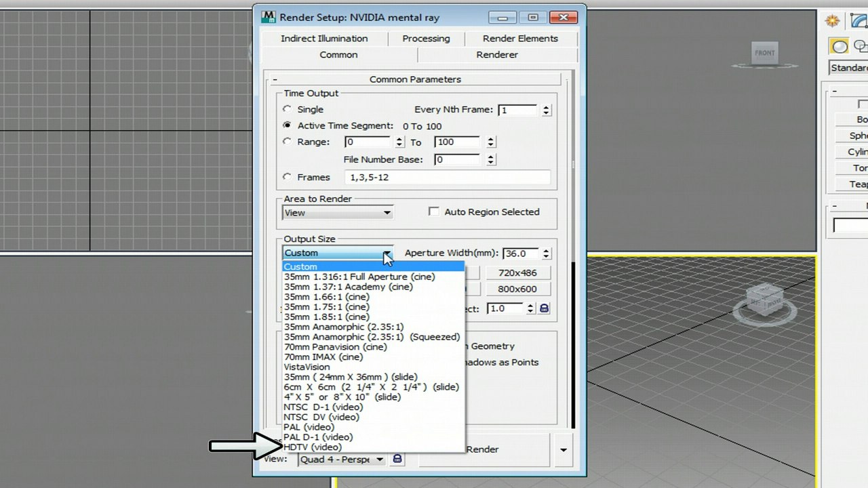Click the 720x486 preset button
The image size is (868, 488).
517,272
